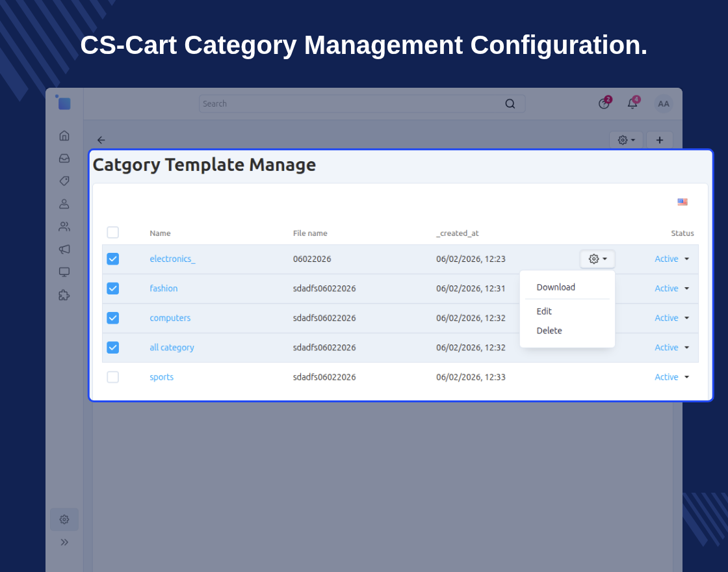
Task: Choose Download from the context menu
Action: tap(556, 287)
